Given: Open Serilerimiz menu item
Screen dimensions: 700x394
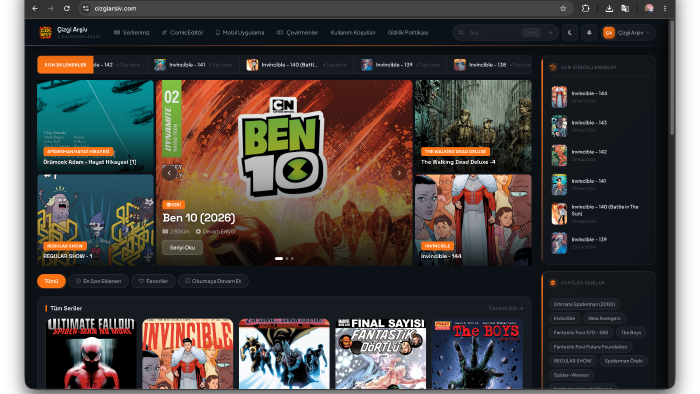Looking at the screenshot, I should [x=132, y=33].
